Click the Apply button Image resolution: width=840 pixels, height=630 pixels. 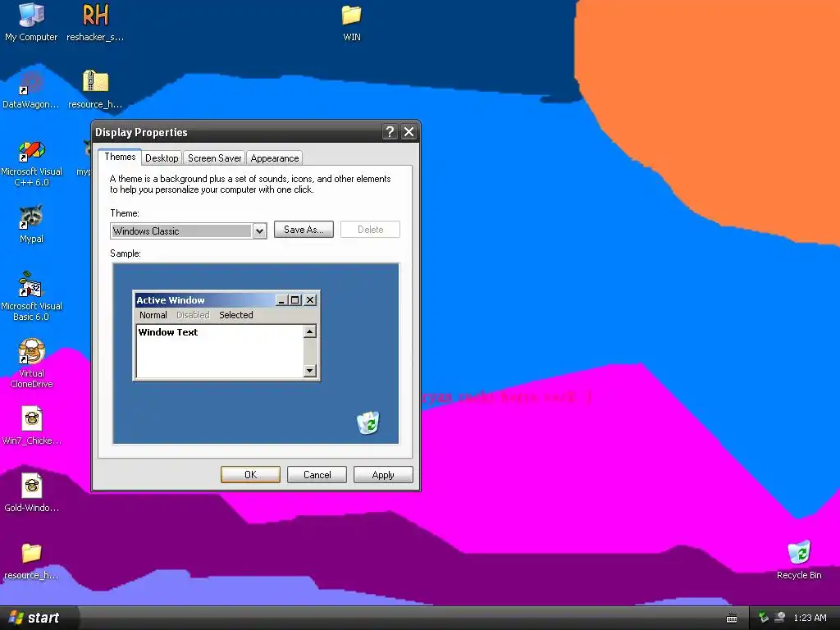pos(383,475)
